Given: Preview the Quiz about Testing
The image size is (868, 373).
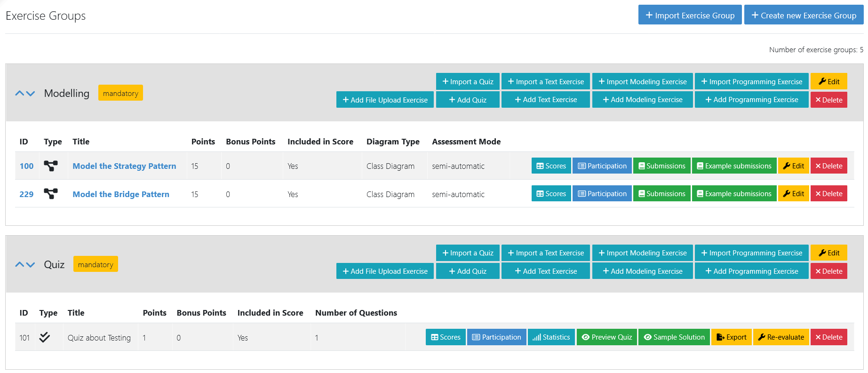Looking at the screenshot, I should click(x=606, y=337).
